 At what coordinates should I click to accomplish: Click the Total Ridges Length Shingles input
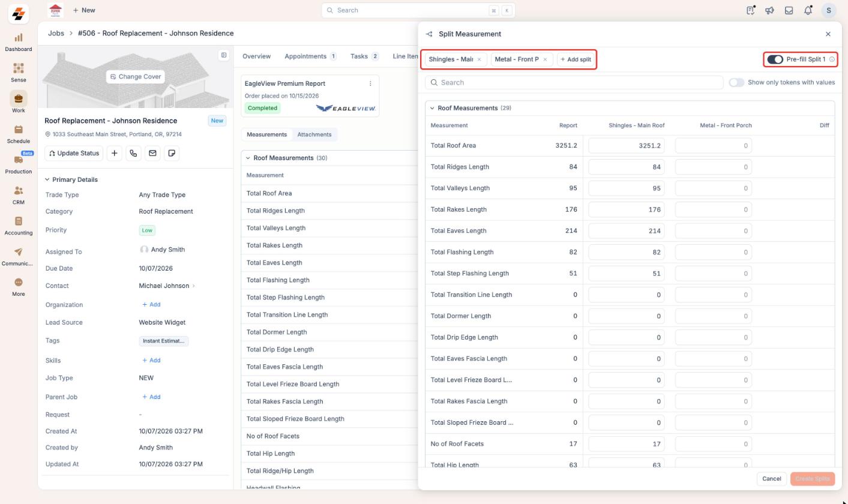click(627, 167)
